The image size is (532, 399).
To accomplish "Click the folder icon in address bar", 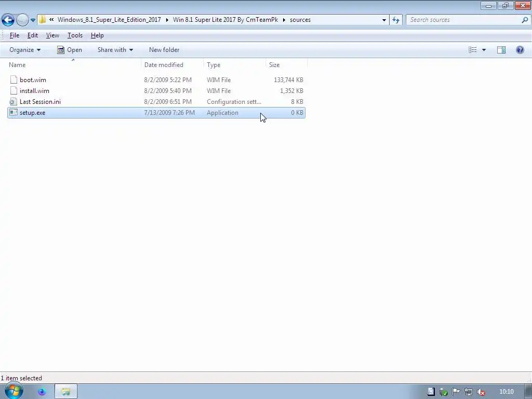I will tap(42, 20).
